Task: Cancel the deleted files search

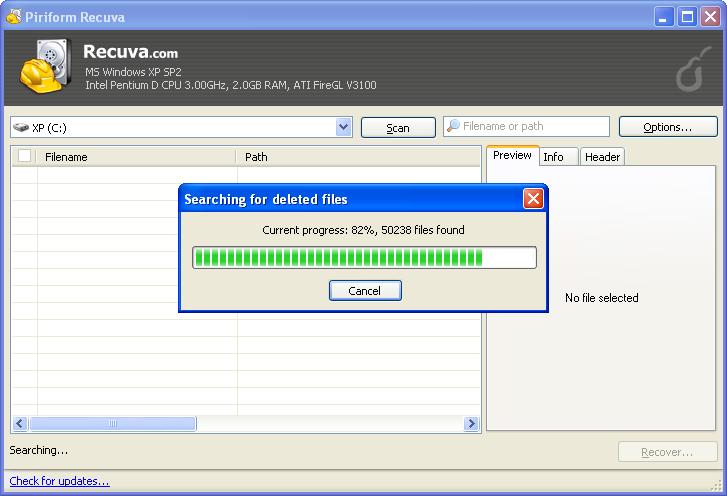Action: tap(364, 291)
